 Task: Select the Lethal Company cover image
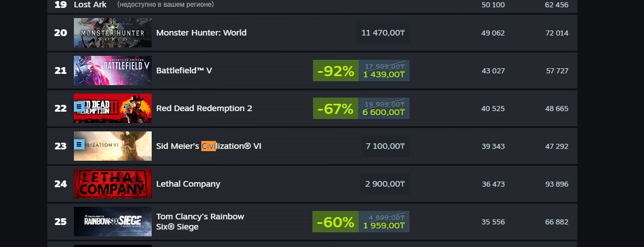113,184
